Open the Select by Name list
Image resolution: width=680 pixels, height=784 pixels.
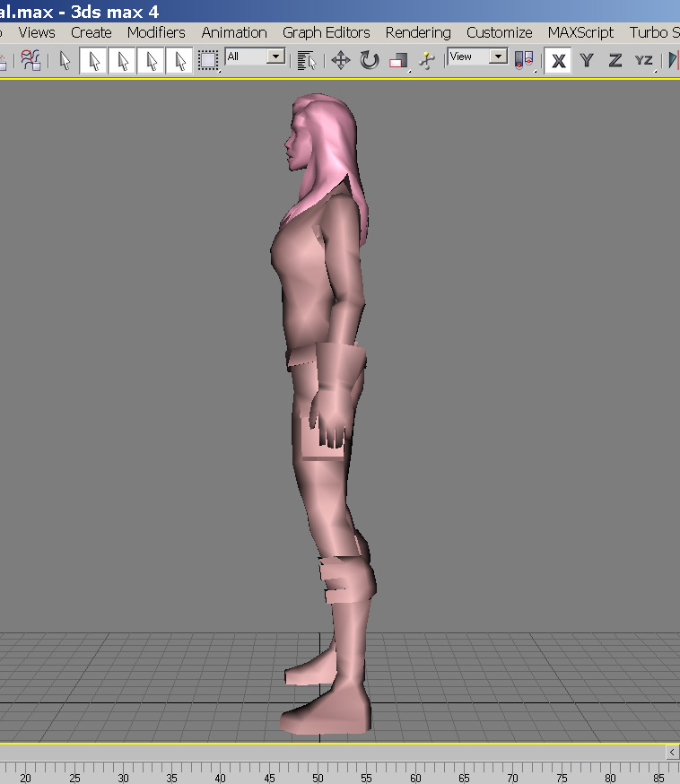coord(307,60)
